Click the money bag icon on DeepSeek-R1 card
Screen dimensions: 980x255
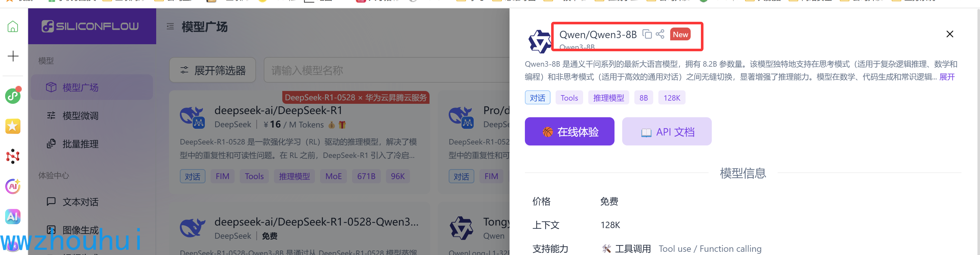coord(331,124)
